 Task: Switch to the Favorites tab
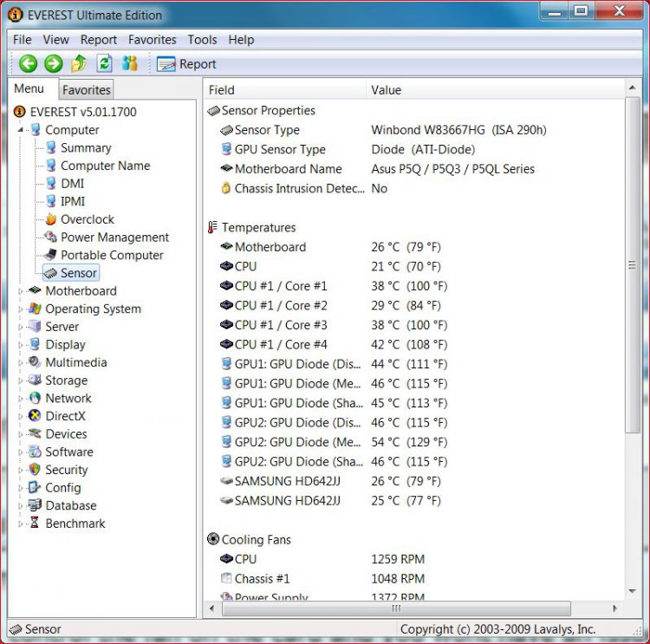point(86,90)
